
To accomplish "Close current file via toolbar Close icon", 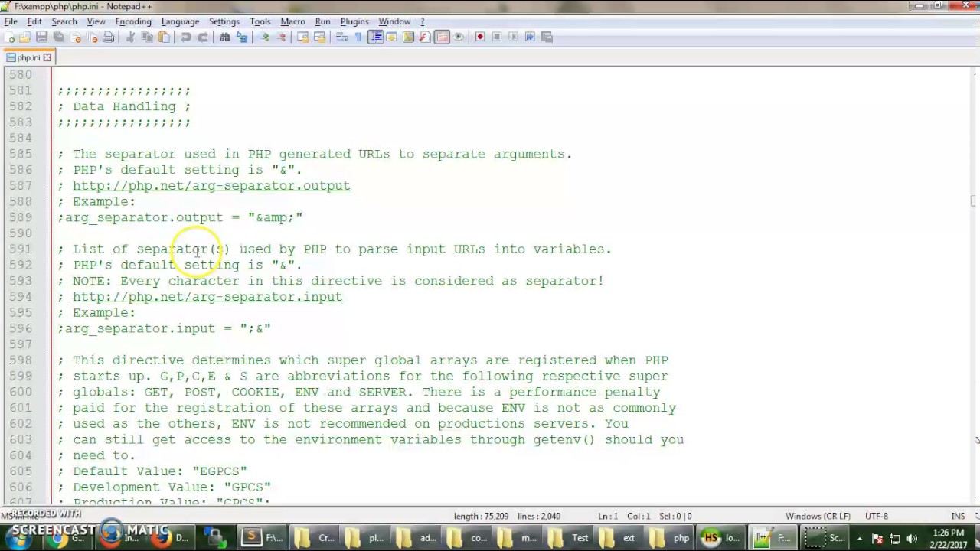I will pyautogui.click(x=75, y=37).
